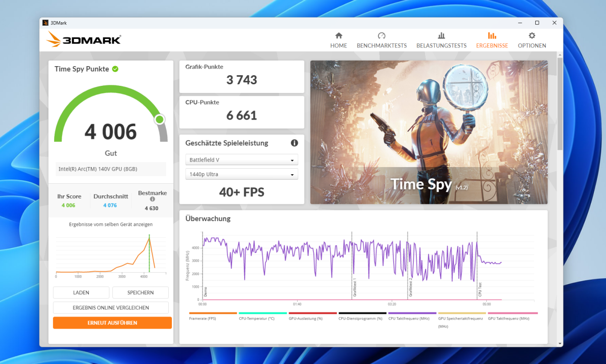Viewport: 606px width, 364px height.
Task: Click the 3DMark app icon in title bar
Action: [45, 23]
